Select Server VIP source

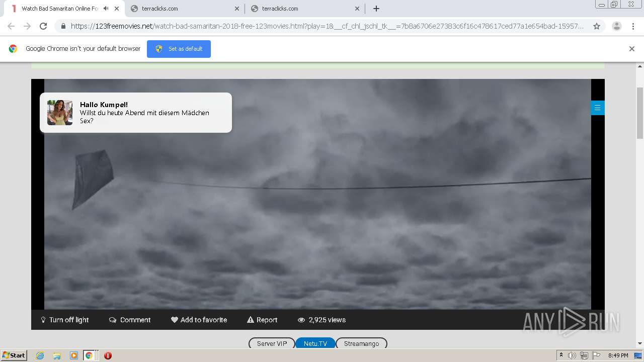point(272,344)
